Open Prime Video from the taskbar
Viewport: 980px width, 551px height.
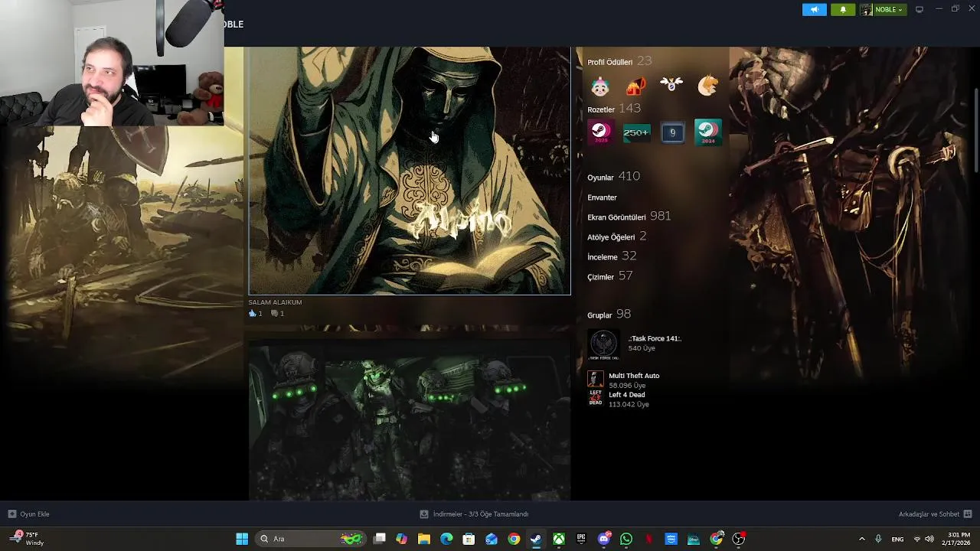click(x=671, y=539)
